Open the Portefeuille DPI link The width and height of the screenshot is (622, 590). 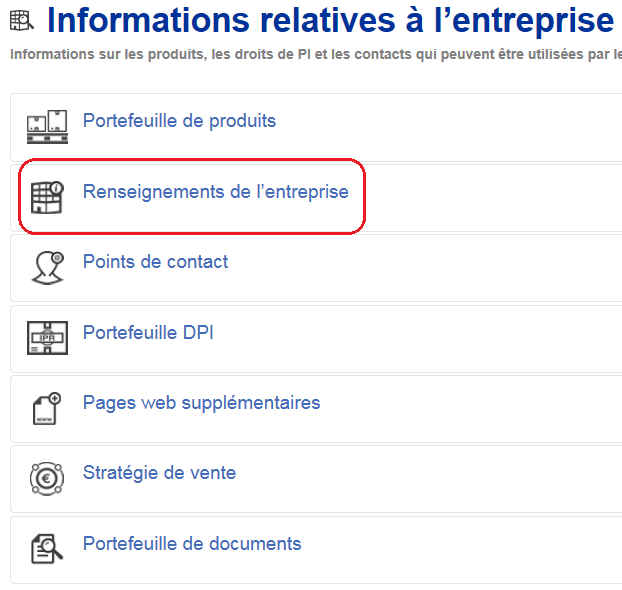[x=148, y=332]
